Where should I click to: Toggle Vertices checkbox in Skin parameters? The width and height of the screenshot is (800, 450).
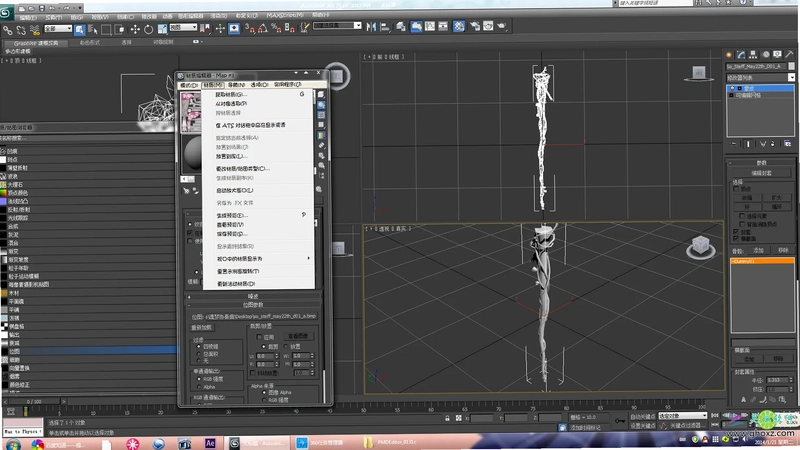click(736, 189)
